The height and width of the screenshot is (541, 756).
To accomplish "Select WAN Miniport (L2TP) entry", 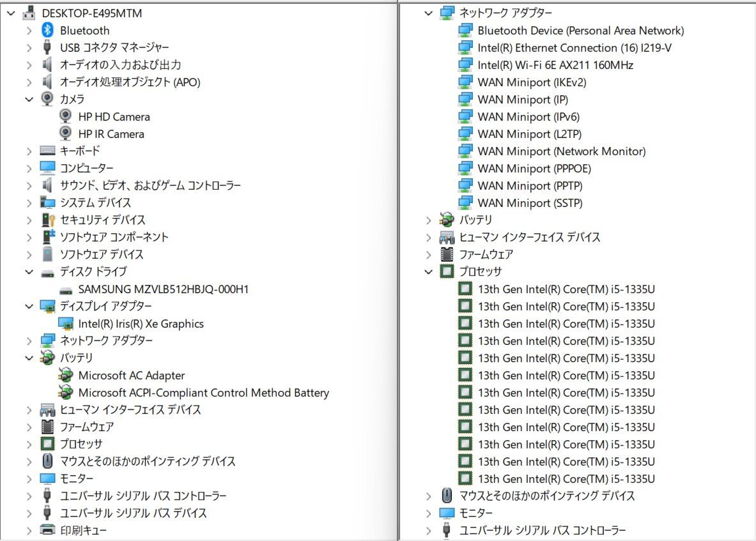I will [529, 134].
